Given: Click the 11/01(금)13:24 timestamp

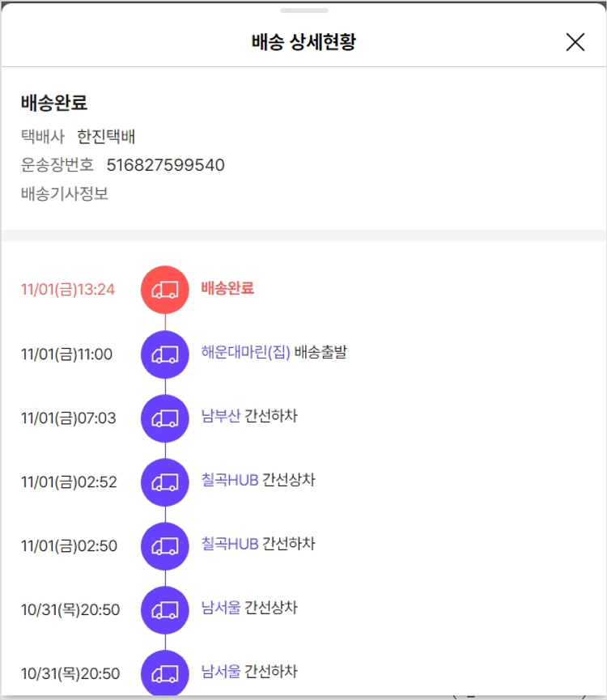Looking at the screenshot, I should [x=68, y=290].
